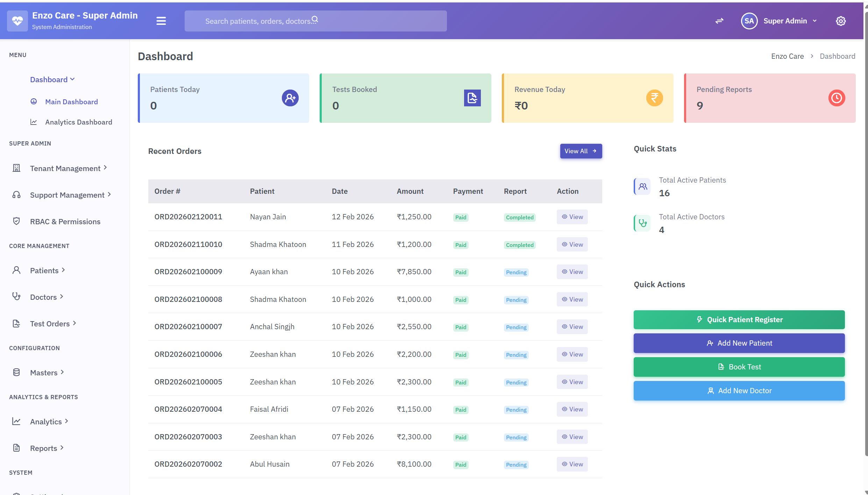Click the transfer arrows icon in the header
868x495 pixels.
point(719,21)
